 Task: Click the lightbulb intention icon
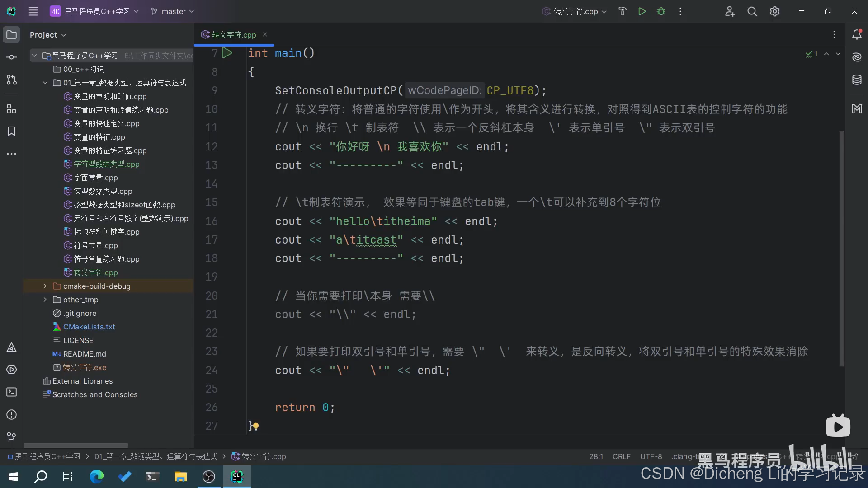[256, 426]
